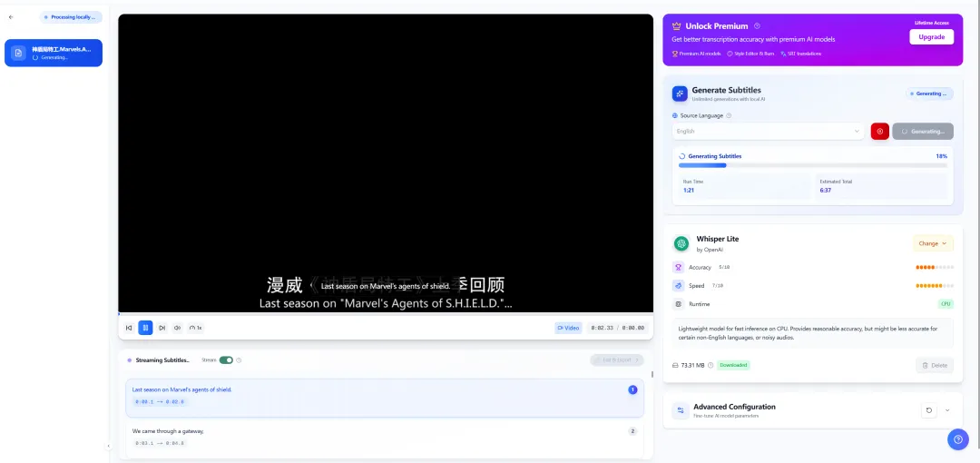The height and width of the screenshot is (463, 980).
Task: Click the playback timestamp display
Action: coord(618,328)
